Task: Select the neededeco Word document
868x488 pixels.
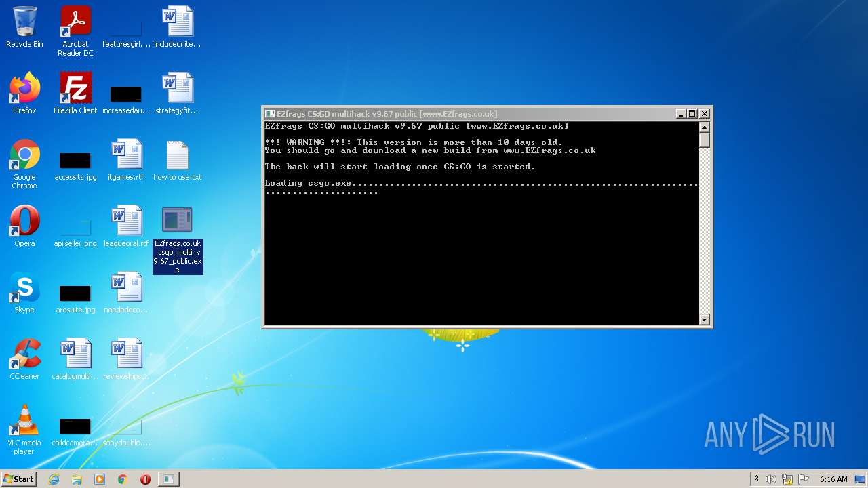Action: (x=126, y=293)
